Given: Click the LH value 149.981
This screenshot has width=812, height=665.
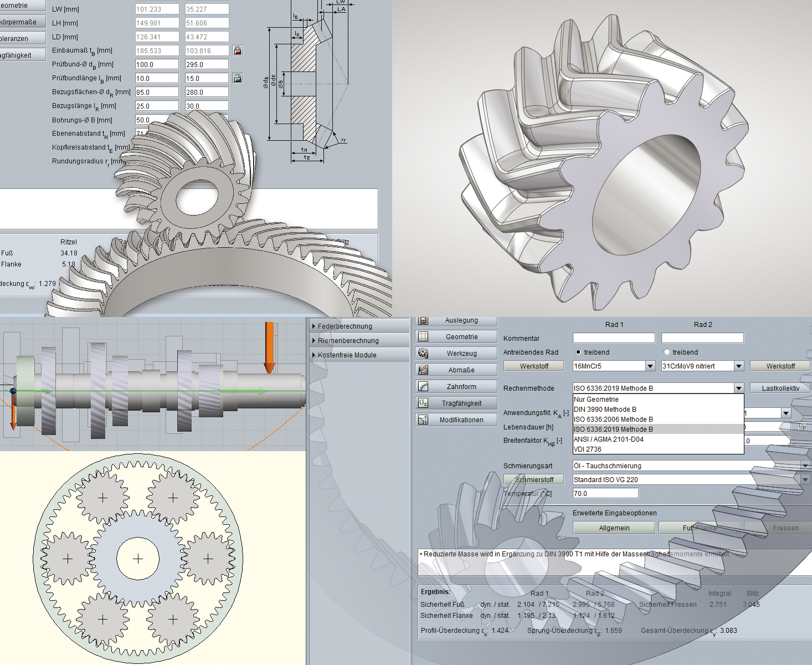Looking at the screenshot, I should [157, 23].
